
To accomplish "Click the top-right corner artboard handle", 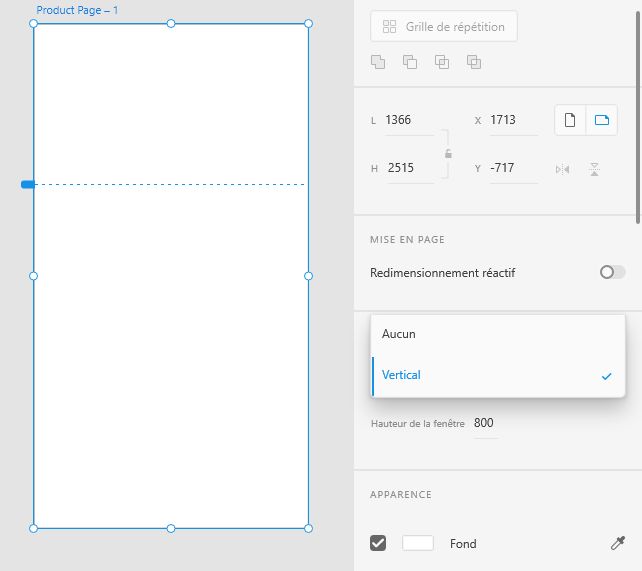I will (309, 24).
